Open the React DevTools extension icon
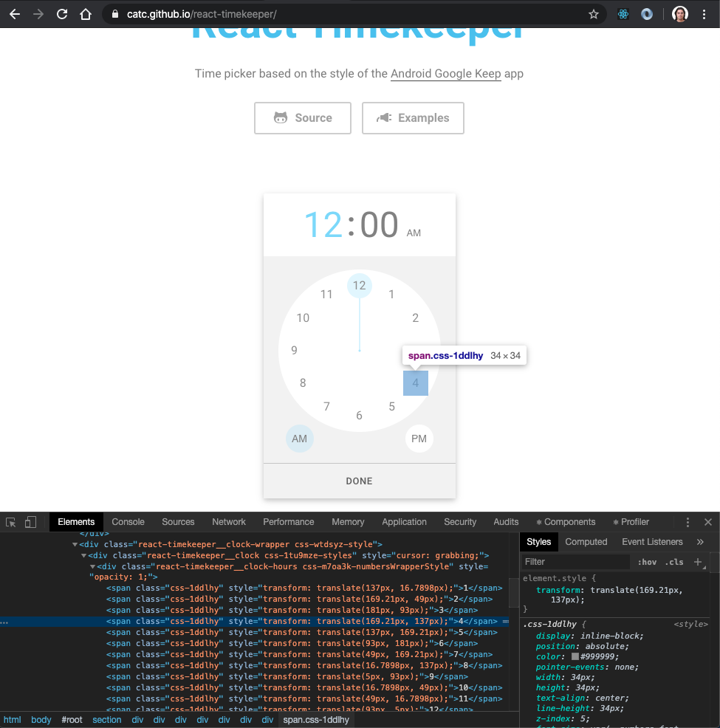The image size is (720, 728). pos(623,14)
